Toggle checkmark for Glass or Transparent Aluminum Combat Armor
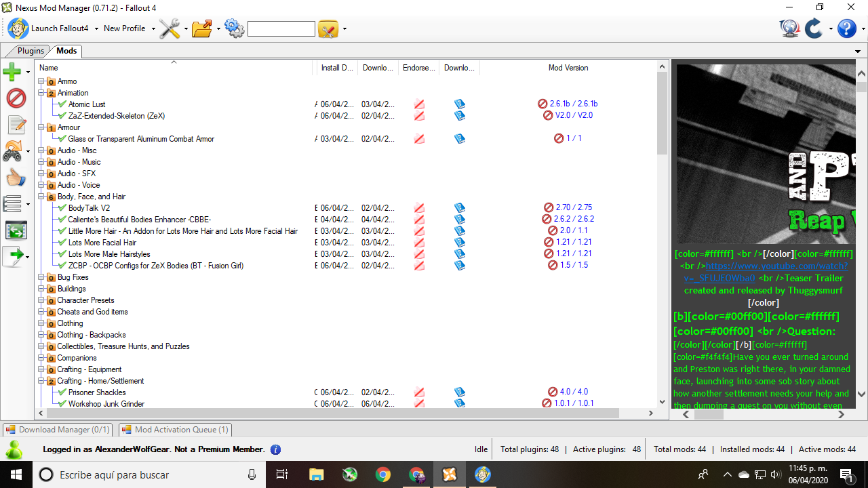 click(x=62, y=139)
